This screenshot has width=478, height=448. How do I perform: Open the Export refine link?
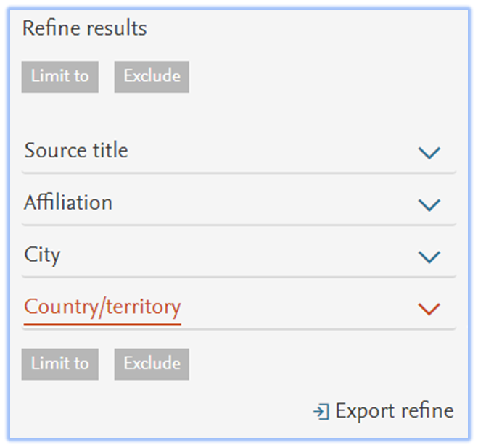383,412
